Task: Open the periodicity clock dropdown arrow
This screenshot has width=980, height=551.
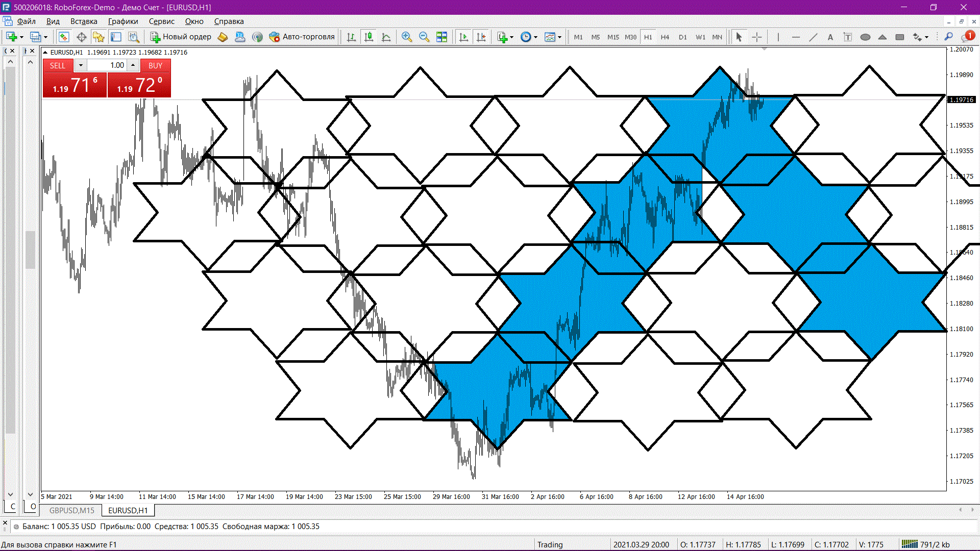Action: click(535, 37)
